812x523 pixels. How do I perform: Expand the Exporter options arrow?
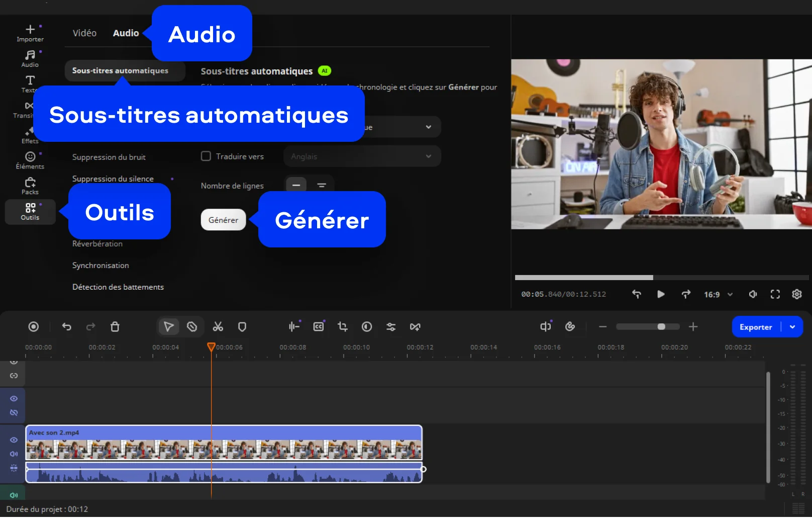coord(792,327)
